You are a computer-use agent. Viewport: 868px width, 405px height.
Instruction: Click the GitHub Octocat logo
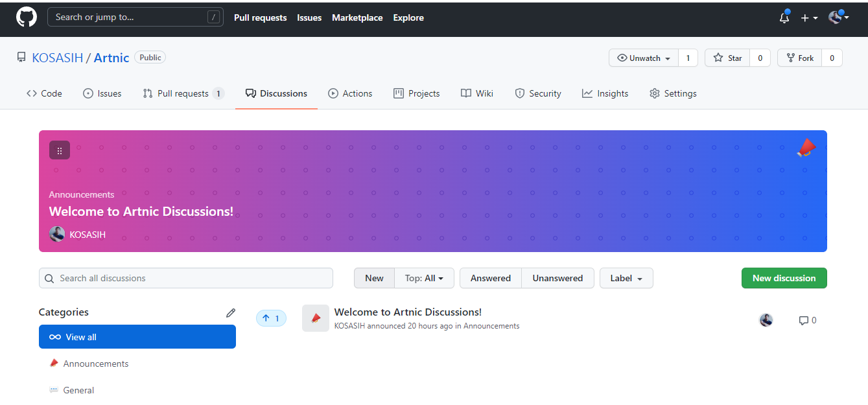[x=27, y=17]
